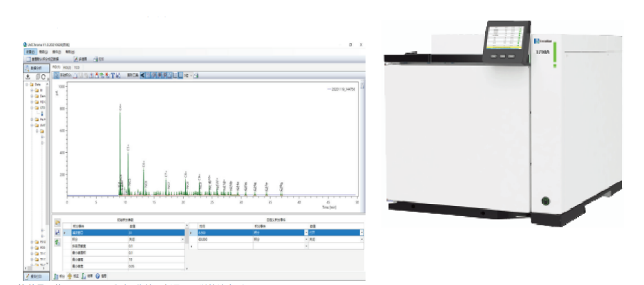Expand the first folder under Data
Screen dimensions: 644x285
coord(32,91)
